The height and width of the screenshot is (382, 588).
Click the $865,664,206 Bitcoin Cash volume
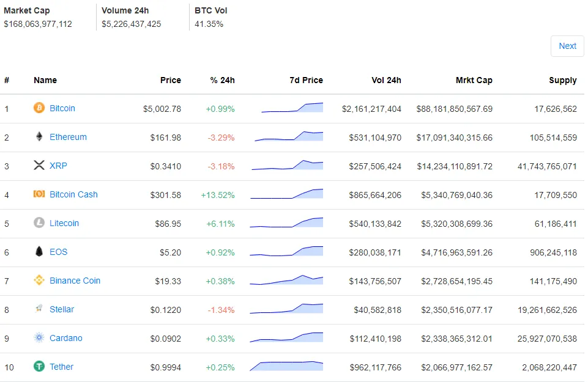375,195
